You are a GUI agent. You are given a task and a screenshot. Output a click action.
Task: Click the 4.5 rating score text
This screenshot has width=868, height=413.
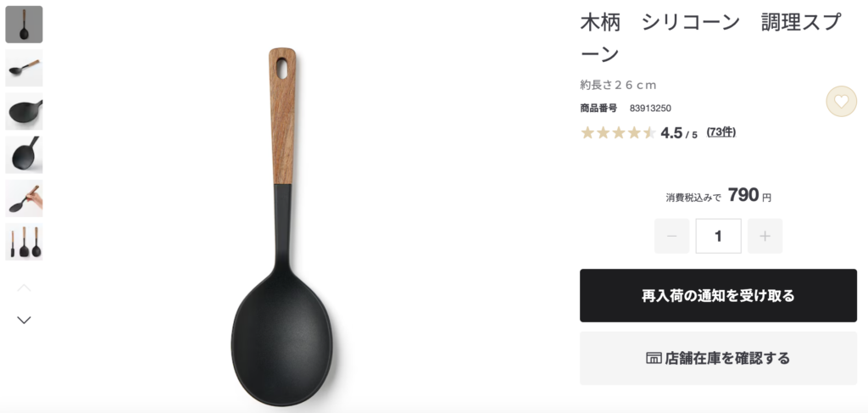[x=671, y=133]
